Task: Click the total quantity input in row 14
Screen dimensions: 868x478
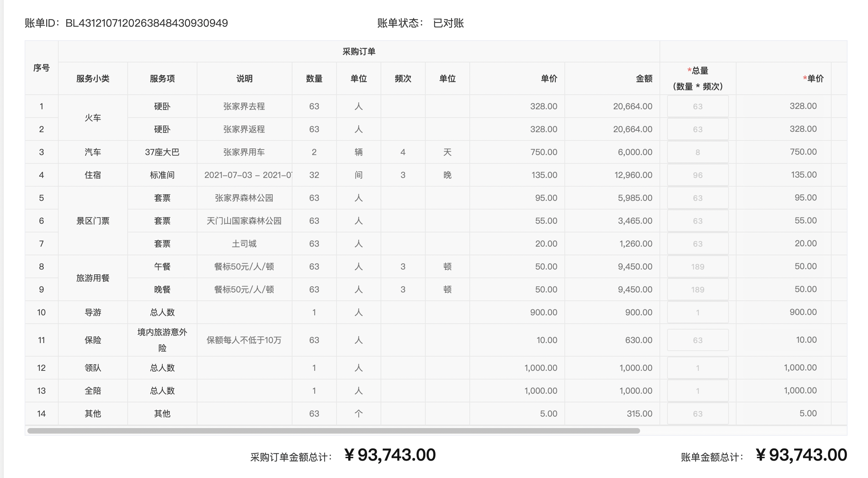Action: [697, 414]
